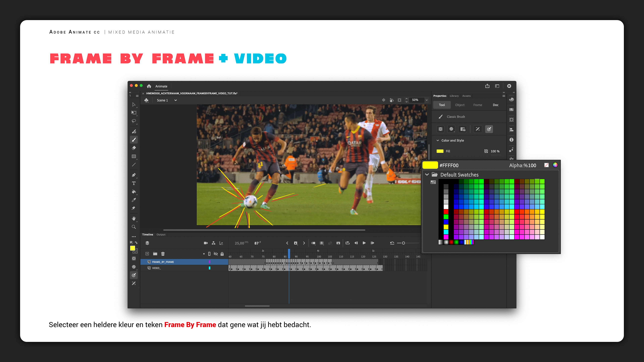Open the Scene 1 dropdown
The height and width of the screenshot is (362, 644).
click(x=175, y=100)
